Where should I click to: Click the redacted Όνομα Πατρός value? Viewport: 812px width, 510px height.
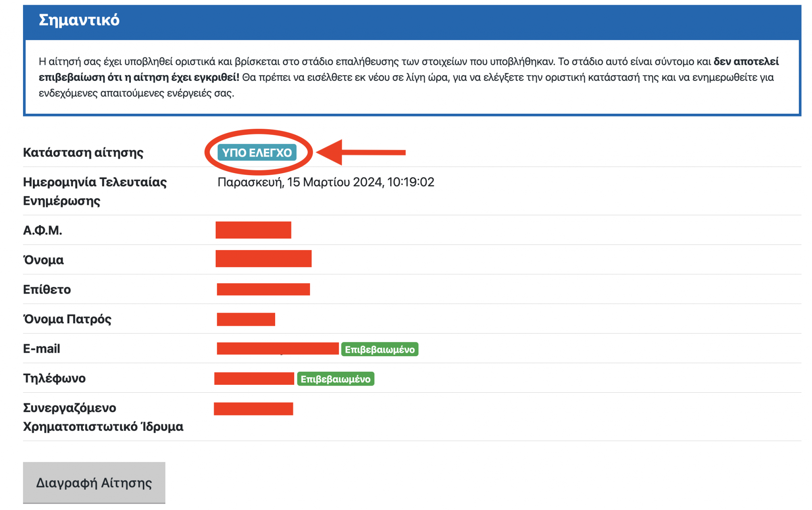pyautogui.click(x=246, y=319)
